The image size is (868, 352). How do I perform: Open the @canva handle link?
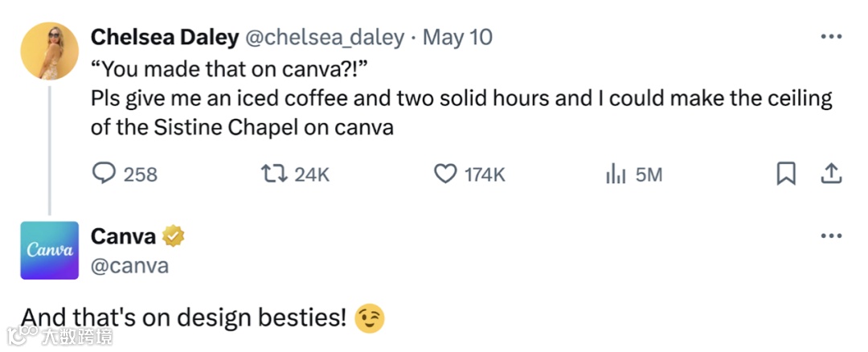pyautogui.click(x=130, y=265)
